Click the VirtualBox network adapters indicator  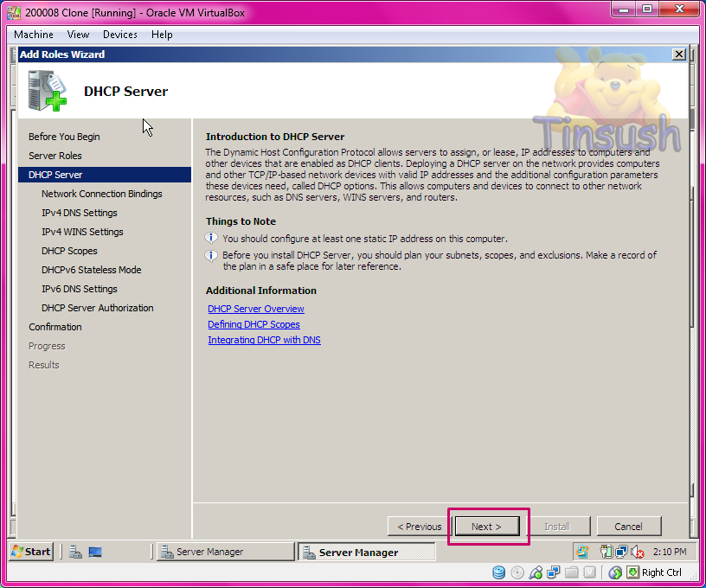554,572
